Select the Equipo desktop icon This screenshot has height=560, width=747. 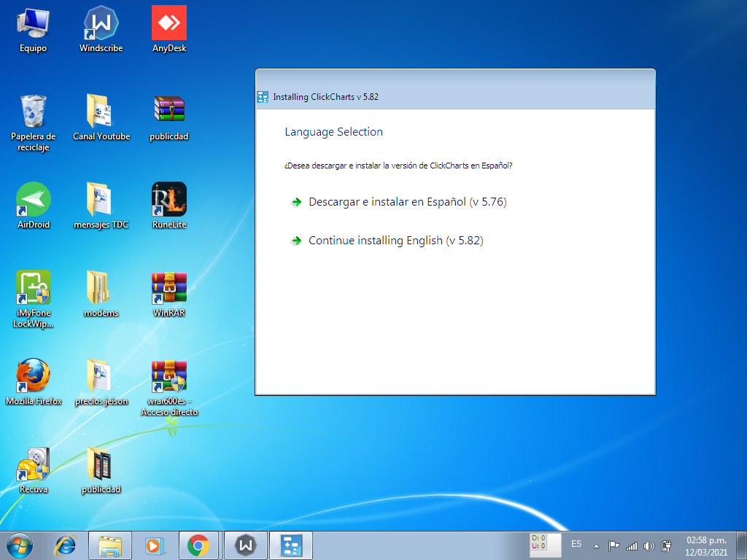click(33, 29)
